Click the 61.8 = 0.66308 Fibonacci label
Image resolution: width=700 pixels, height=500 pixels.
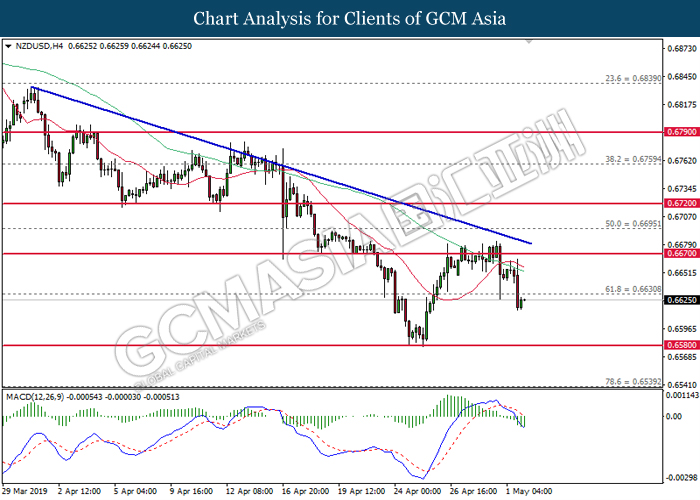pos(633,289)
